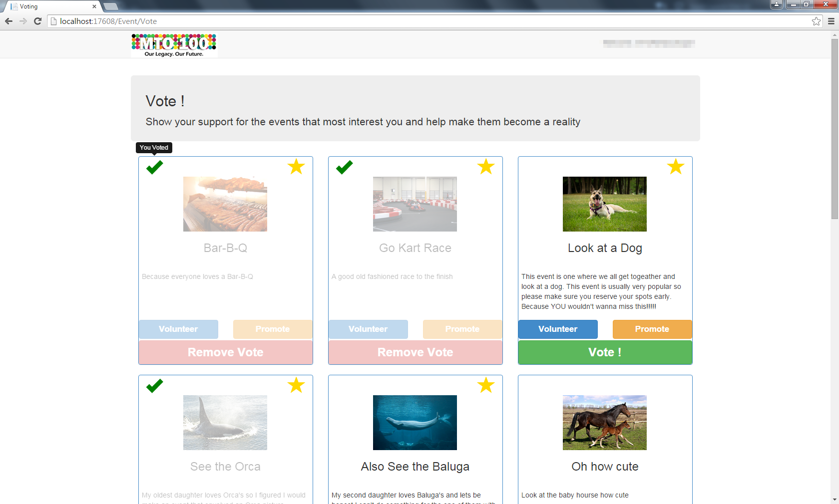839x504 pixels.
Task: Open the Baluga whale thumbnail image
Action: pyautogui.click(x=415, y=423)
